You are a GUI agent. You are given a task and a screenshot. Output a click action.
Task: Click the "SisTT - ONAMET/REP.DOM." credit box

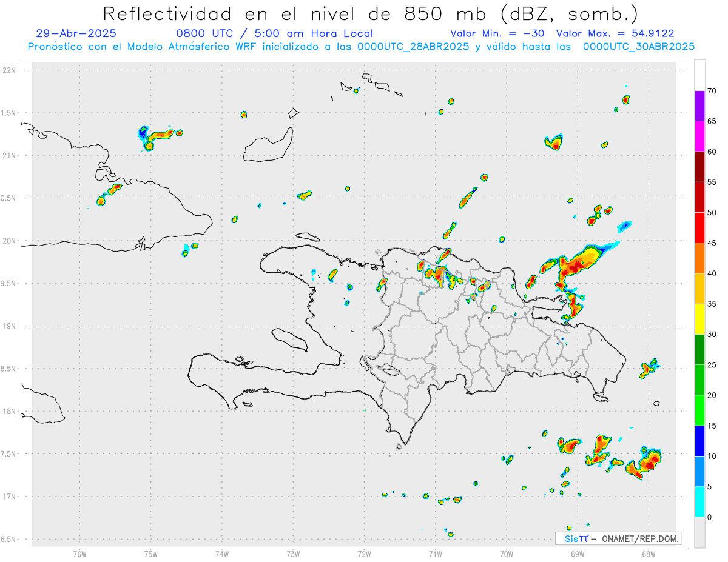pos(619,538)
